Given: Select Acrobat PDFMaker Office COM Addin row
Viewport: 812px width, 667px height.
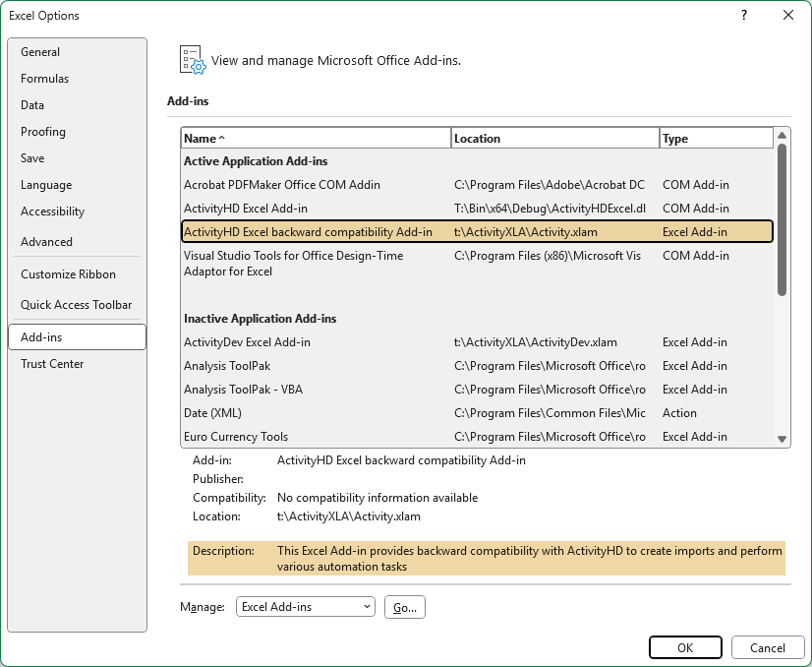Looking at the screenshot, I should tap(477, 185).
